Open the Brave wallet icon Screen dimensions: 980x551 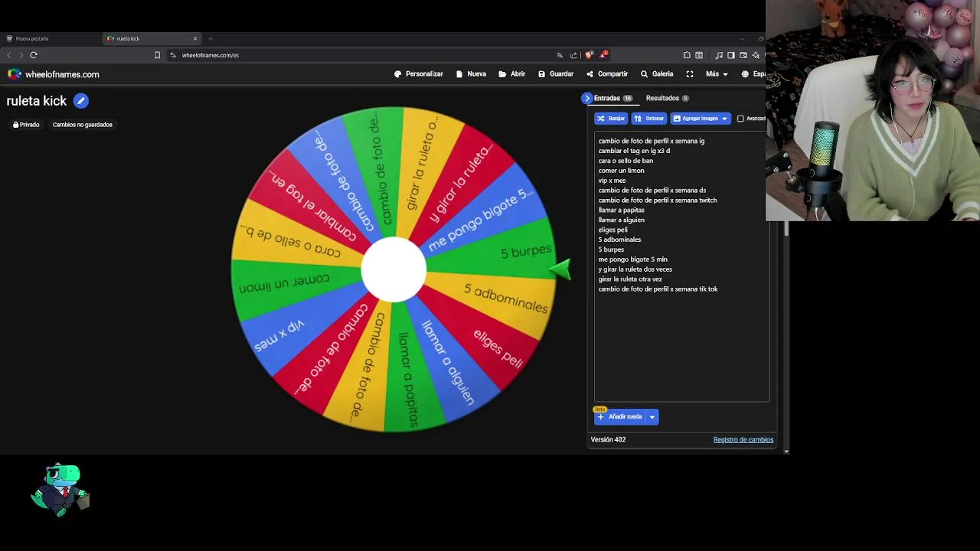[743, 55]
